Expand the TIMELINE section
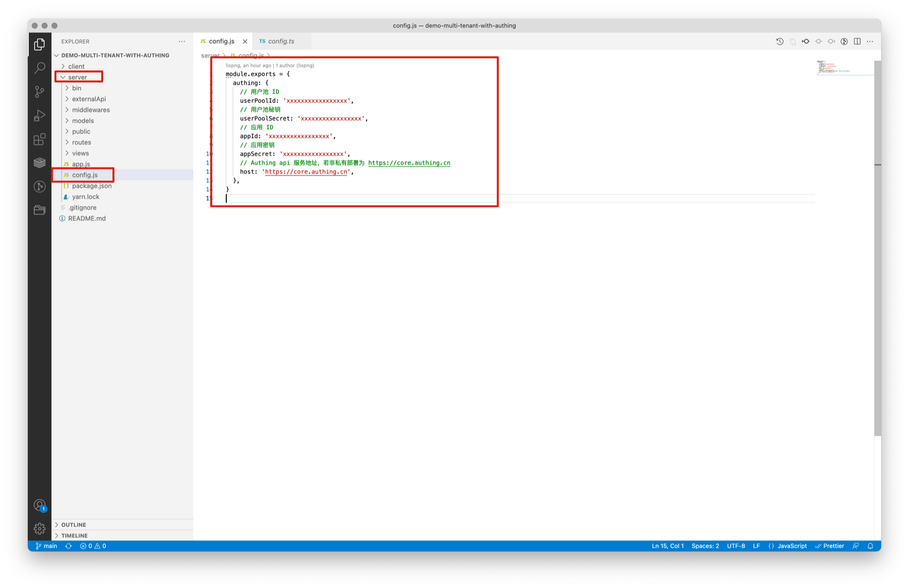909x588 pixels. pos(74,535)
